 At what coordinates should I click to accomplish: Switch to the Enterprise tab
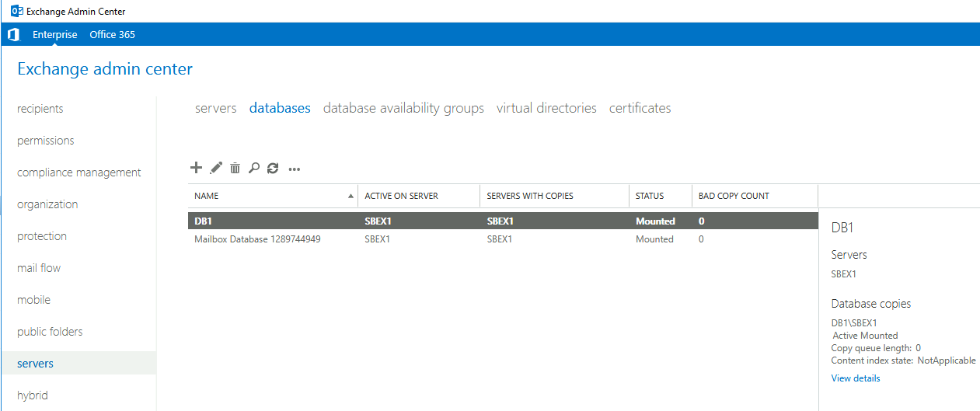pos(55,34)
